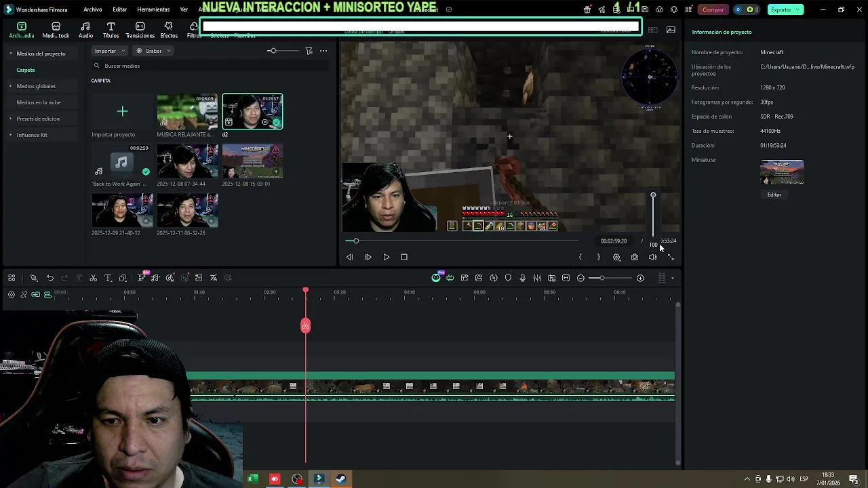Open the Editar menu
Screen dimensions: 868x488
click(120, 9)
